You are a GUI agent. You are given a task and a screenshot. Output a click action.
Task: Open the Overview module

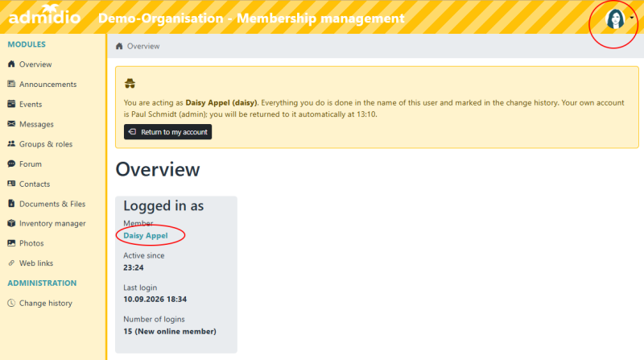[35, 64]
